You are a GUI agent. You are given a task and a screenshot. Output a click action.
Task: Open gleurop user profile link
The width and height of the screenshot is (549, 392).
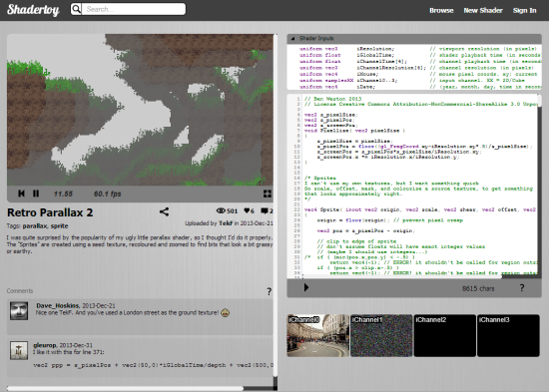(45, 345)
